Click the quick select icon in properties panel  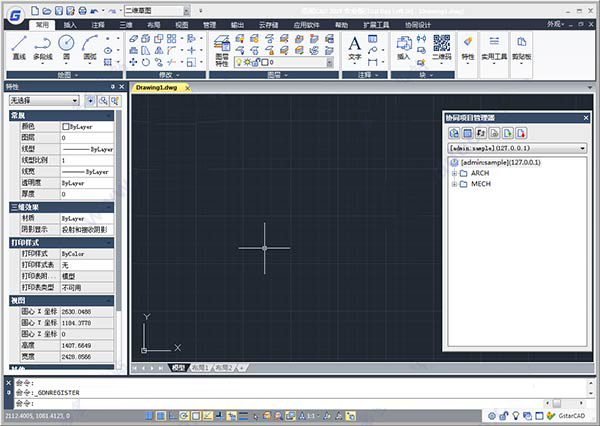[104, 101]
